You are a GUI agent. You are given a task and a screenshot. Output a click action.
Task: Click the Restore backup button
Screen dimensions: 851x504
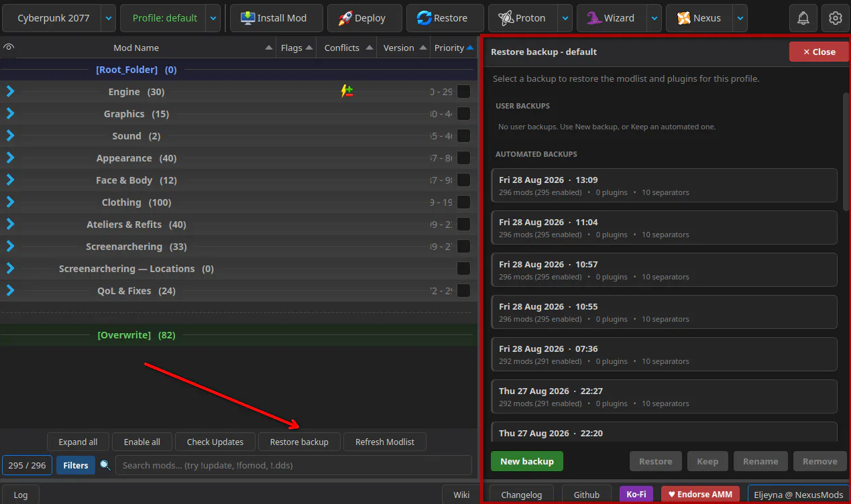pos(299,442)
